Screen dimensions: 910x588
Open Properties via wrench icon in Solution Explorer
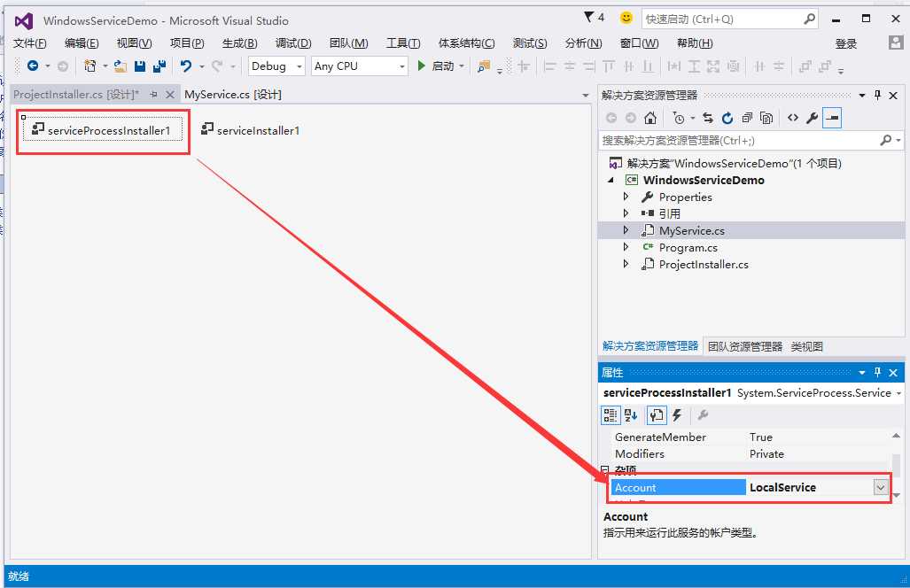pos(812,119)
